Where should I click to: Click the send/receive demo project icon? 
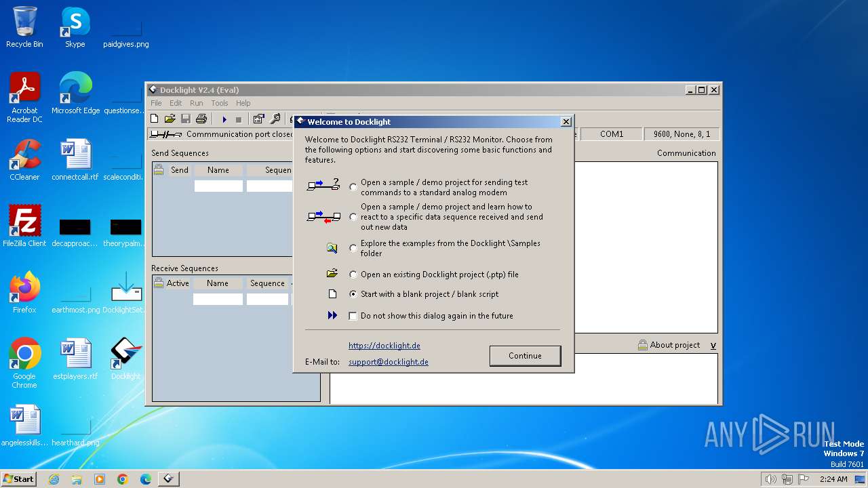tap(323, 216)
